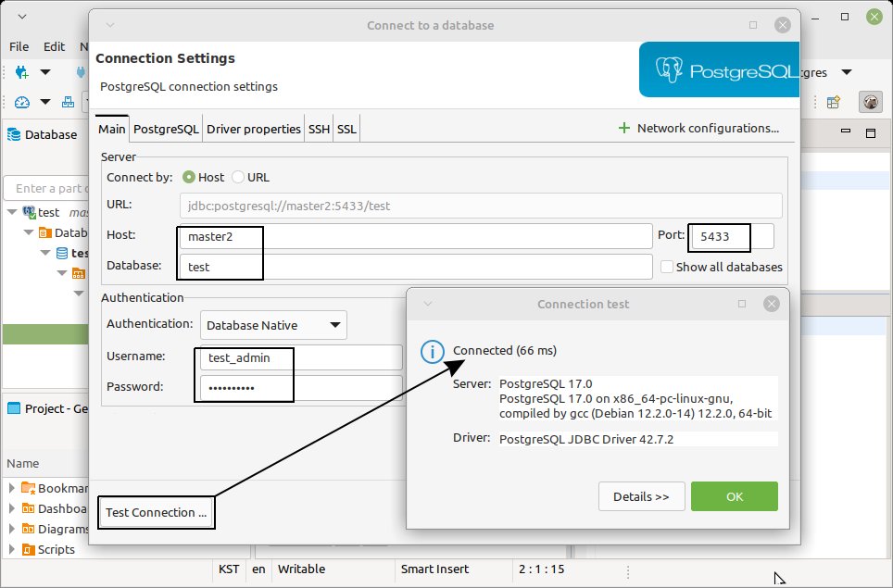Click the New Database Connection plug icon

click(22, 72)
